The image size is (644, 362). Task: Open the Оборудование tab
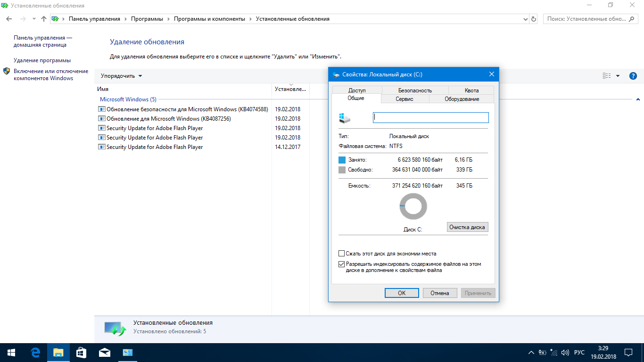[462, 99]
